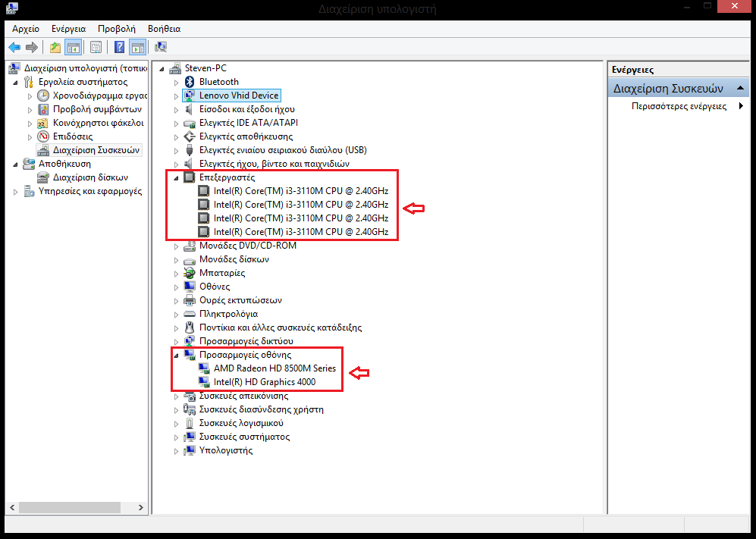Click the mouse icon beside Ποντίκια και άλλες συσκευές
This screenshot has width=756, height=539.
[190, 327]
